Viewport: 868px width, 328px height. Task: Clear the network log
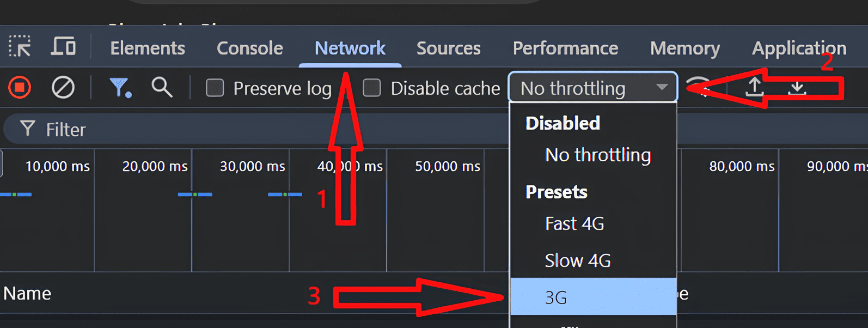coord(63,88)
